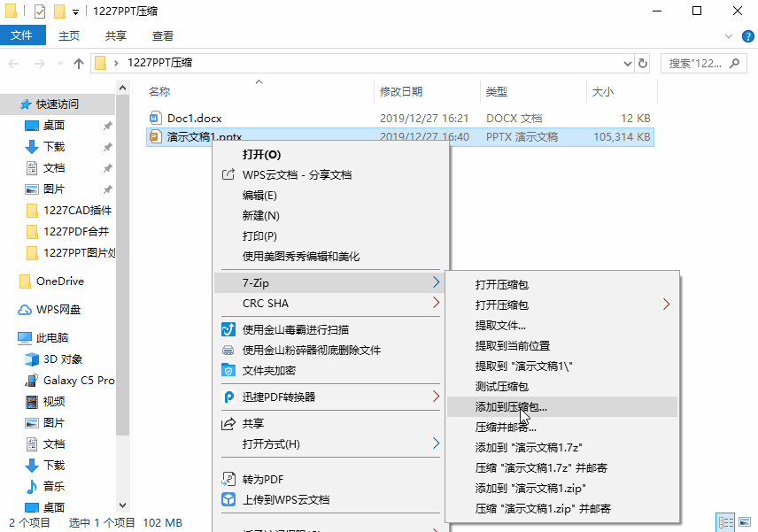The image size is (758, 532).
Task: Switch to the 查看 ribbon tab
Action: 165,35
